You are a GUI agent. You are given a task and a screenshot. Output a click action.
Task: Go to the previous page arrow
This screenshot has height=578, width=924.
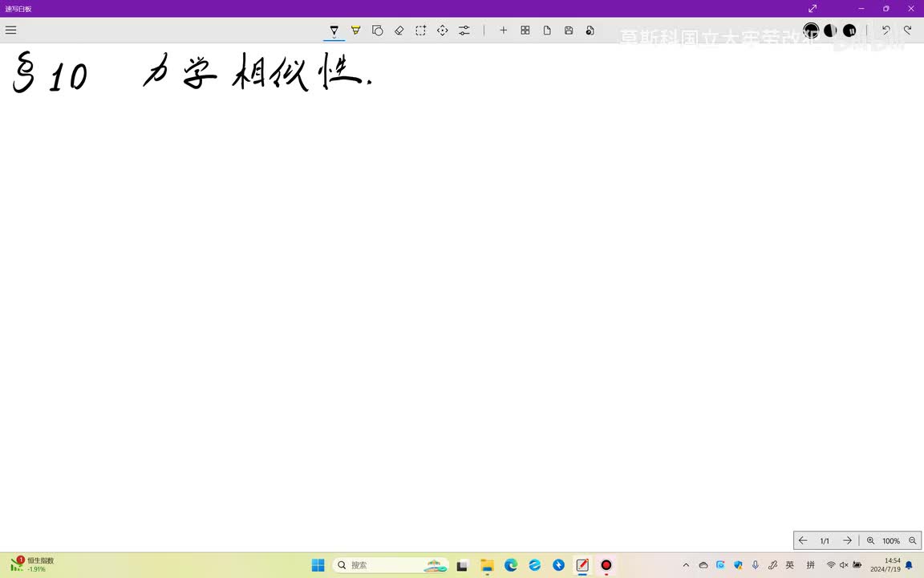click(x=803, y=540)
